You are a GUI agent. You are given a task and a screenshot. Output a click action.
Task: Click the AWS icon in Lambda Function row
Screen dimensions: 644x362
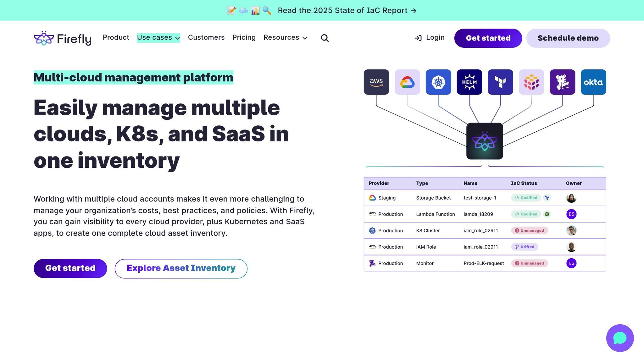(372, 214)
